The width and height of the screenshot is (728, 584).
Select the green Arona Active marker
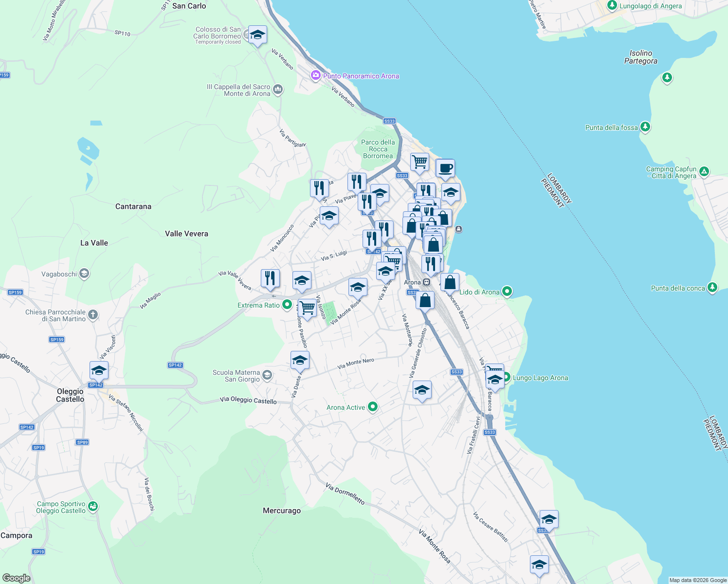[373, 407]
